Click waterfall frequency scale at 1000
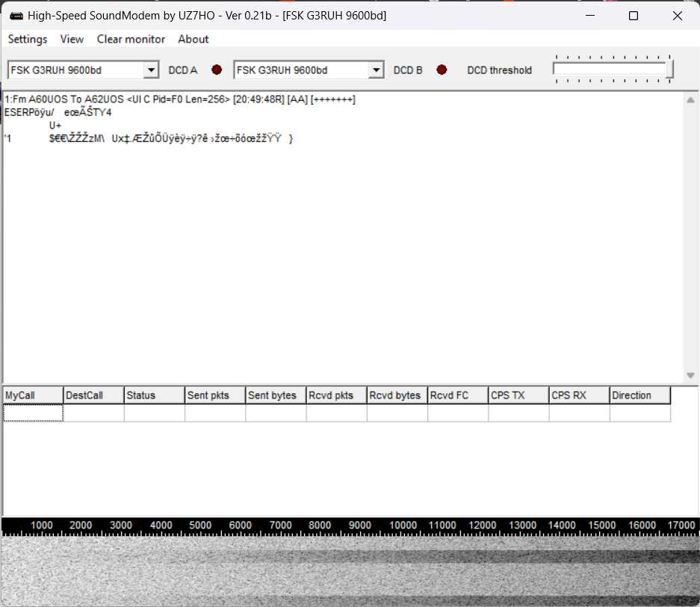This screenshot has width=700, height=607. 42,526
